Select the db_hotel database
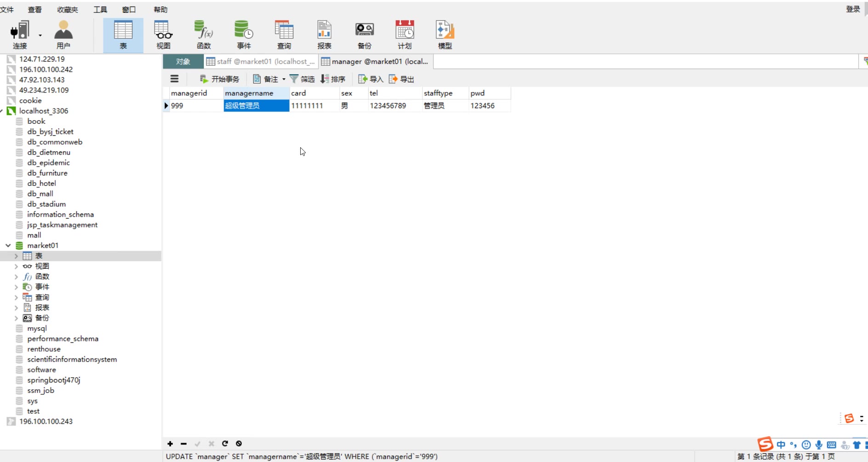This screenshot has width=868, height=462. 41,183
